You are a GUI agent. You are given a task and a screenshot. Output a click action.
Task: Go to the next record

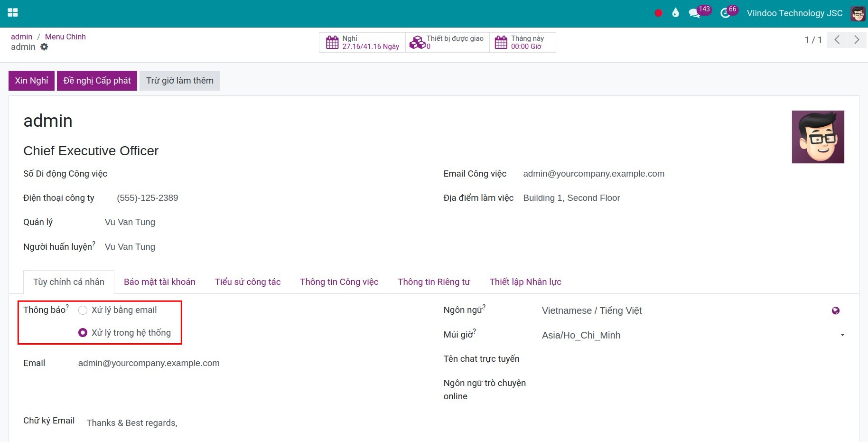pos(857,40)
